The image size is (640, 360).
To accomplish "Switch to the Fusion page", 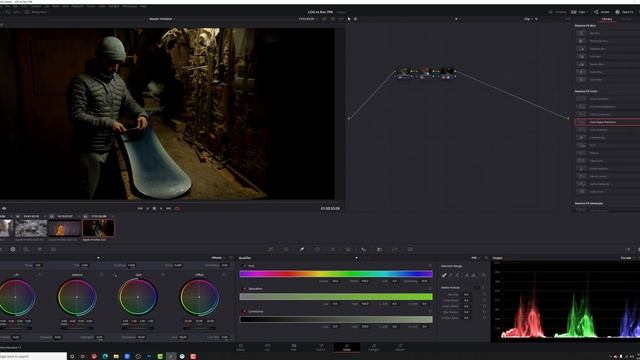I will [321, 347].
